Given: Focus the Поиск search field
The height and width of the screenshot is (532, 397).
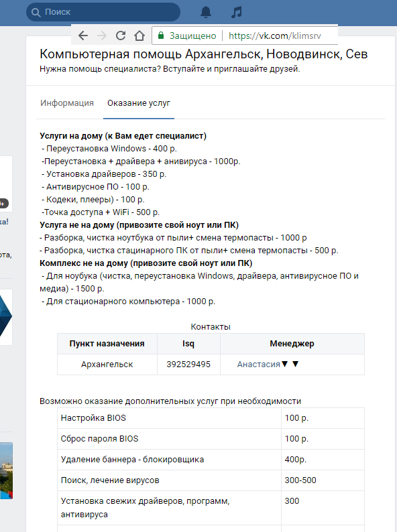Looking at the screenshot, I should tap(103, 12).
